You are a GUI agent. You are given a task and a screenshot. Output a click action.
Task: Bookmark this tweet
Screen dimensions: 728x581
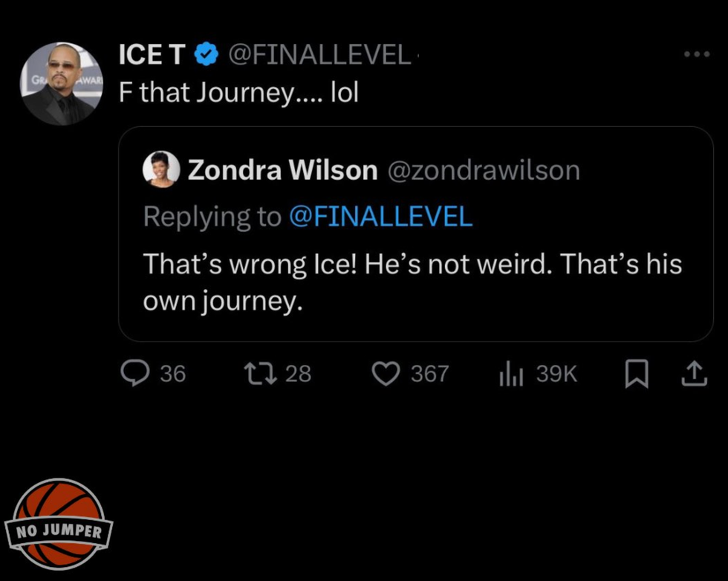coord(635,374)
